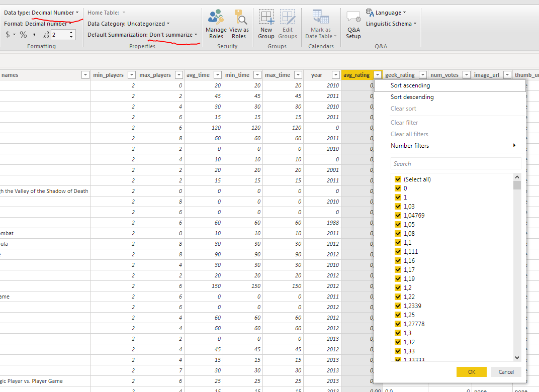Click filter list scrollbar up arrow
This screenshot has height=392, width=539.
pyautogui.click(x=517, y=177)
